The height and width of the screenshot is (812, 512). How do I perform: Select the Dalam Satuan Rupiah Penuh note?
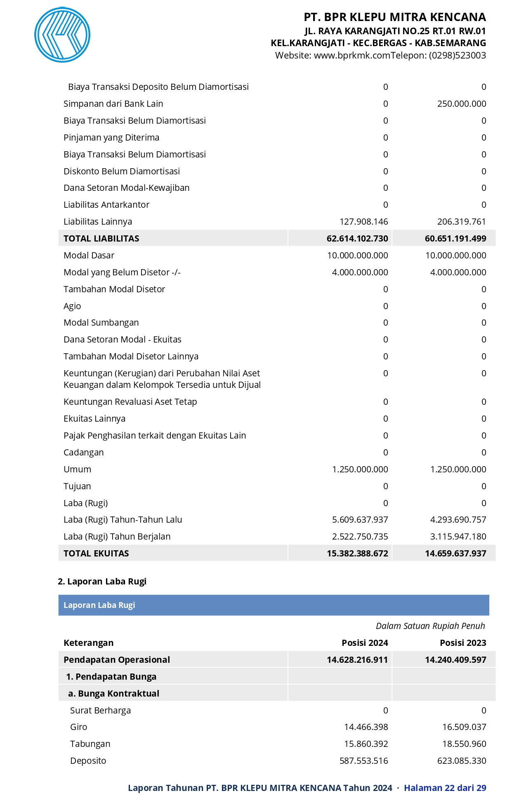[x=430, y=626]
